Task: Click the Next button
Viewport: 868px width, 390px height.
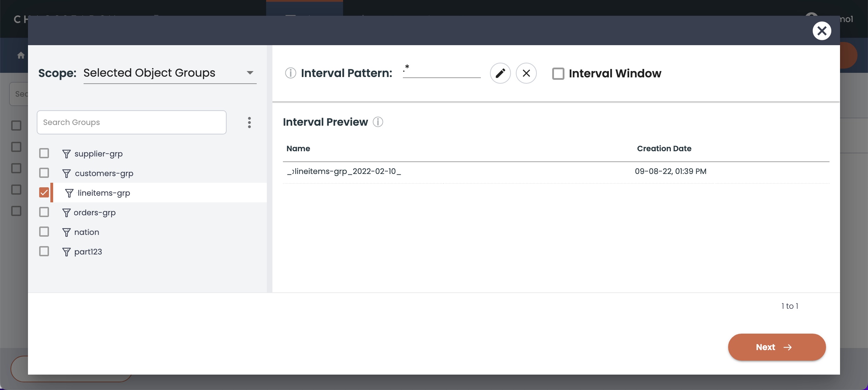Action: (776, 347)
